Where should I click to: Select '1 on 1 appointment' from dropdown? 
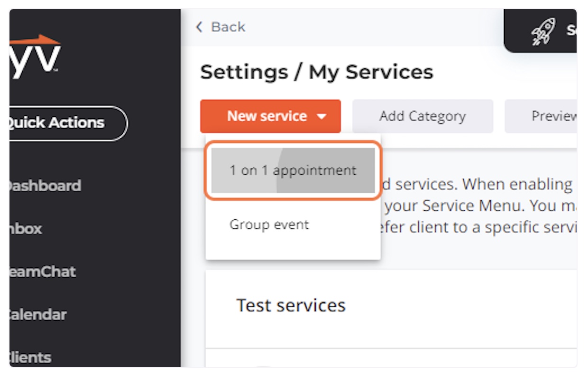pos(293,170)
